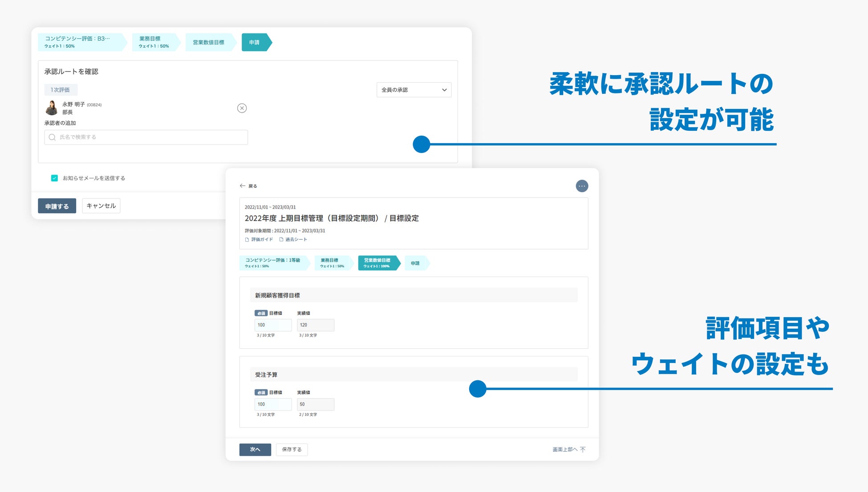The width and height of the screenshot is (868, 492).
Task: Expand the 全員の承認 dropdown
Action: tap(414, 90)
